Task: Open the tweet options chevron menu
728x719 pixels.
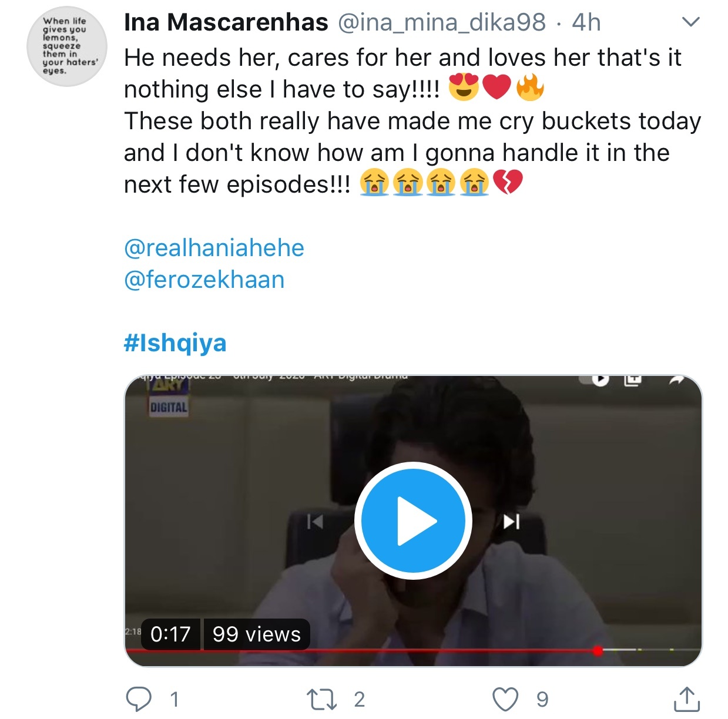Action: point(691,22)
